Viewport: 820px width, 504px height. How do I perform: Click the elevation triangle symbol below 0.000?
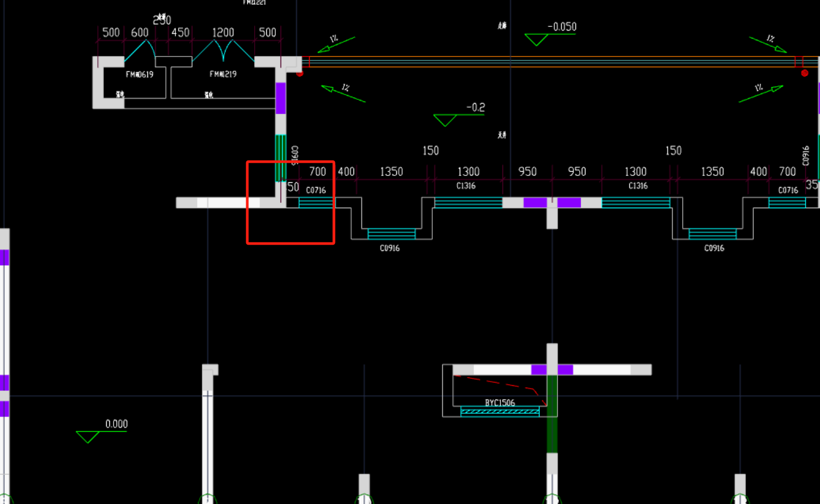[x=88, y=437]
